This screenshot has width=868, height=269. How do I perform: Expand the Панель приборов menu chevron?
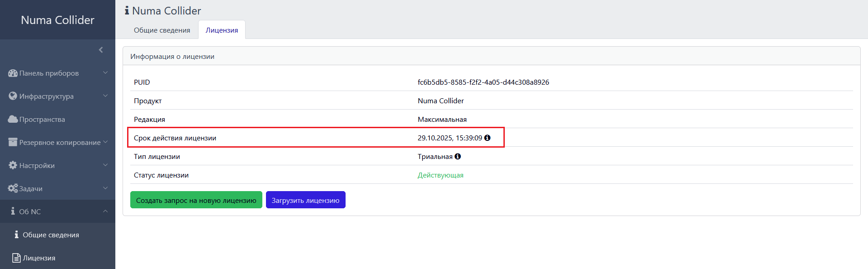105,73
